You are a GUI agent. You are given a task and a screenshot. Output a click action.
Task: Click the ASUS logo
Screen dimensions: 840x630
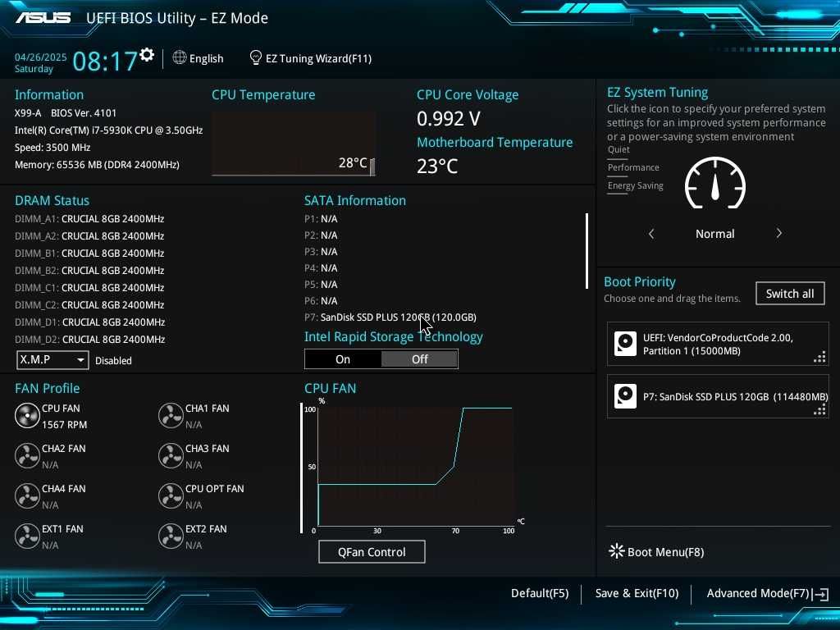click(x=43, y=18)
